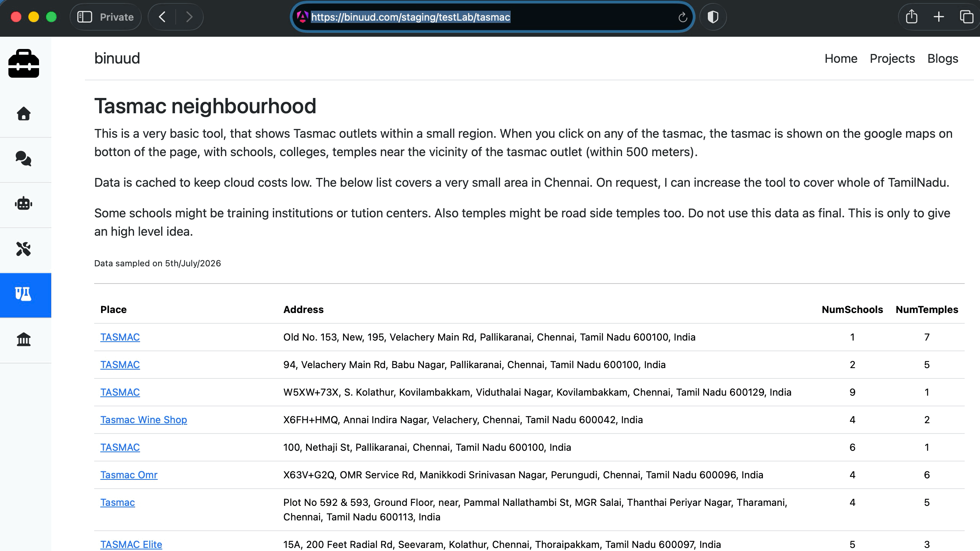Screen dimensions: 980x551
Task: Open the wrench and screwdriver tools icon
Action: [24, 249]
